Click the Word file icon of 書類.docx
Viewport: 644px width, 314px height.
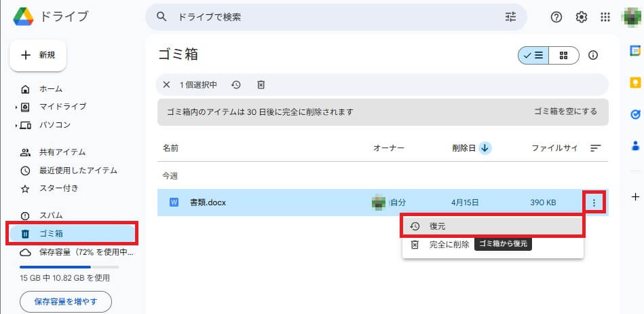pyautogui.click(x=174, y=203)
